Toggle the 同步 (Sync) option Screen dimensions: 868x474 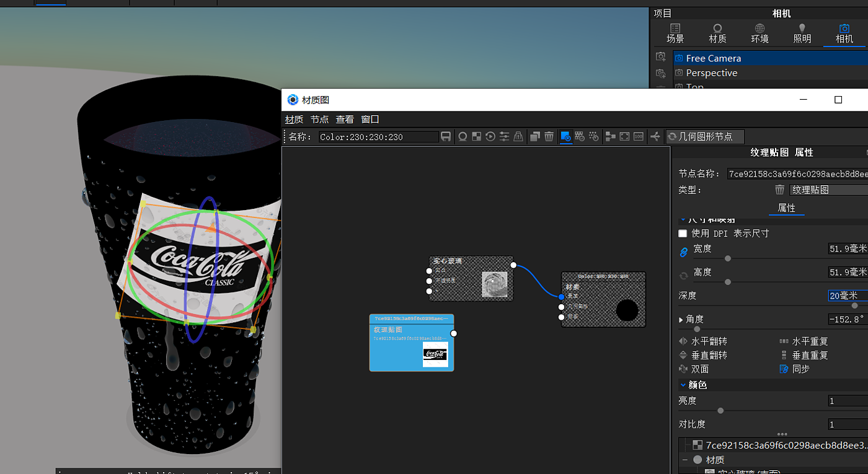pyautogui.click(x=794, y=369)
